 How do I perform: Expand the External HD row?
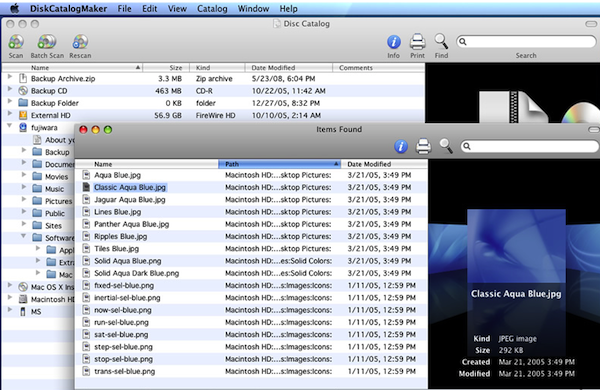[x=10, y=114]
